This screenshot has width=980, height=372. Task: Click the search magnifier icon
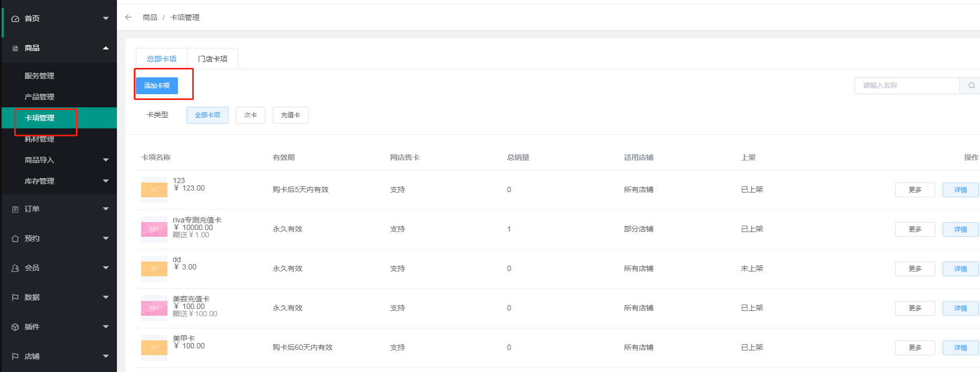(971, 85)
